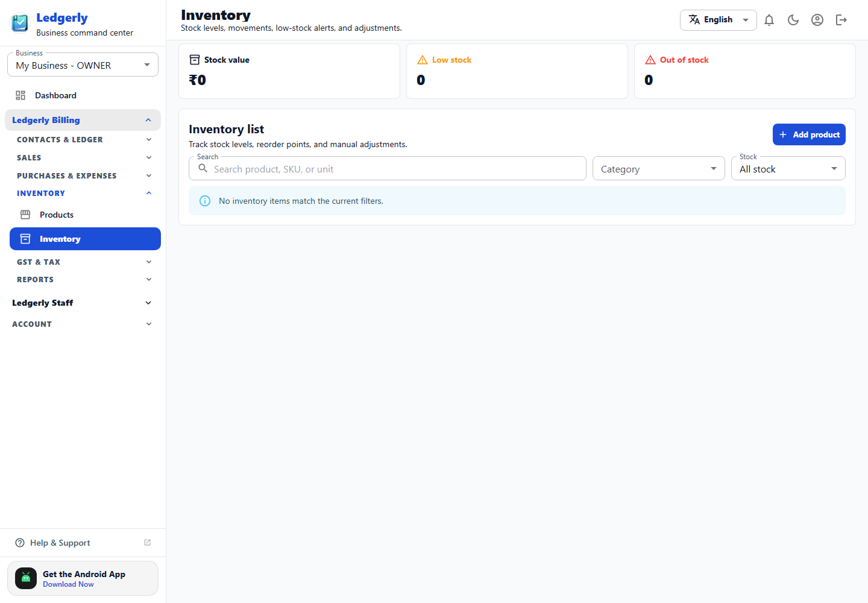868x603 pixels.
Task: Open the English language dropdown
Action: pos(718,20)
